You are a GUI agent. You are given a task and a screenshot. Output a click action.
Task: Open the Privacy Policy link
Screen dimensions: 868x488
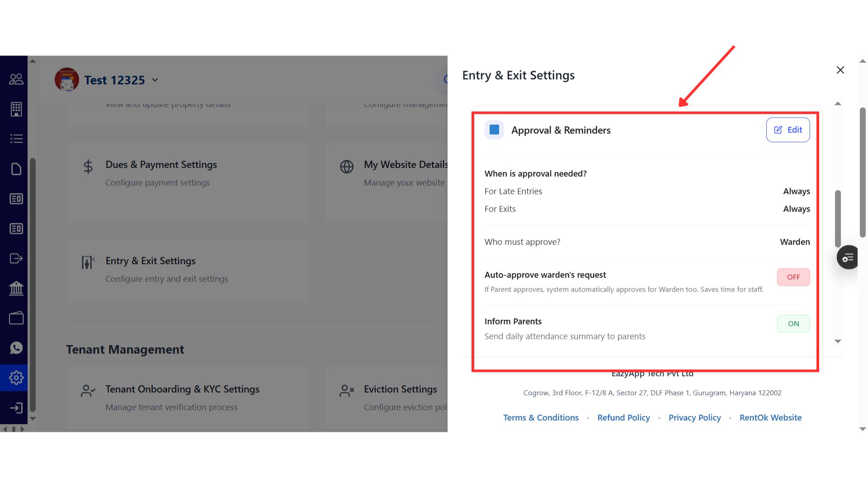coord(694,418)
